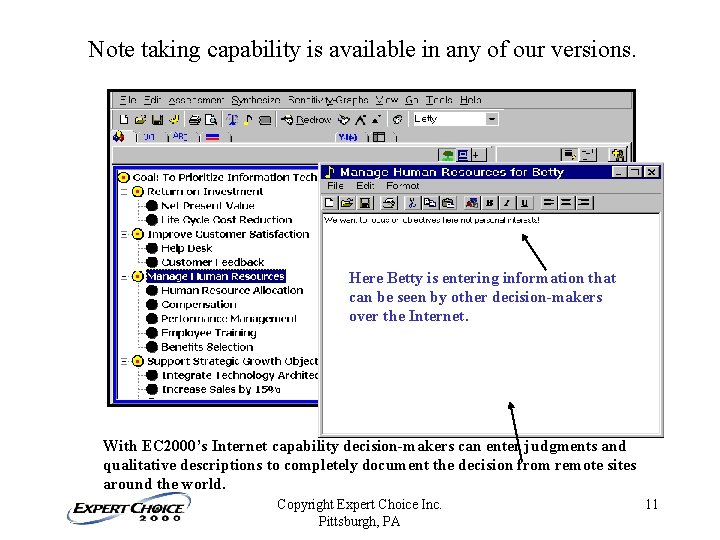Screen dimensions: 720x540
Task: Open the Synthesize menu
Action: (x=255, y=100)
